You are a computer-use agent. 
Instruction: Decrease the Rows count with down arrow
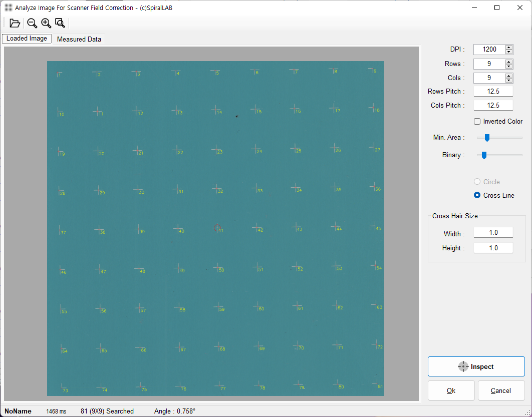point(508,66)
